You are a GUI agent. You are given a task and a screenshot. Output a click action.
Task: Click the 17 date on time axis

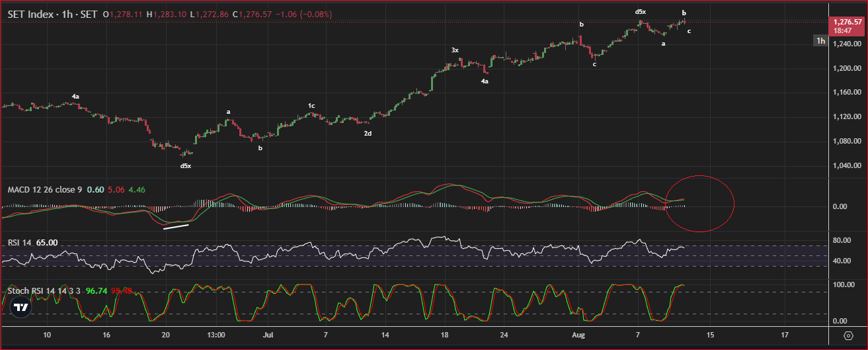785,335
